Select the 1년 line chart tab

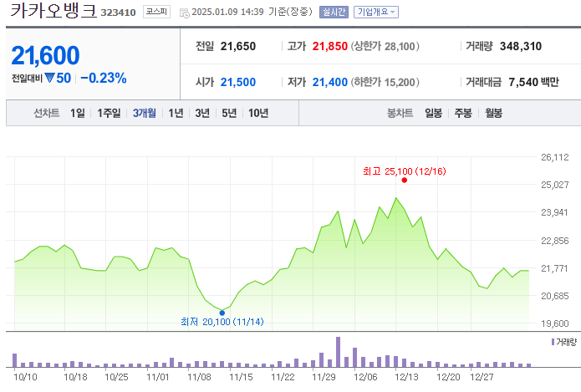pyautogui.click(x=176, y=113)
